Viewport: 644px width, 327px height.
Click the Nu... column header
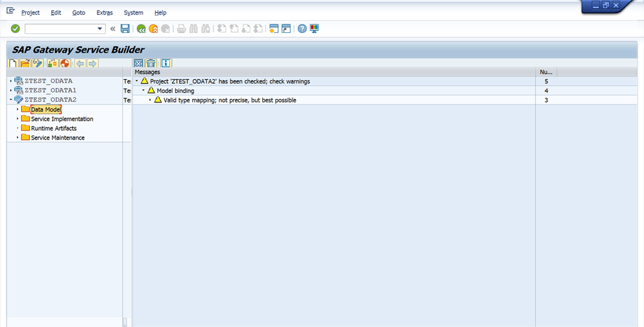pos(546,72)
